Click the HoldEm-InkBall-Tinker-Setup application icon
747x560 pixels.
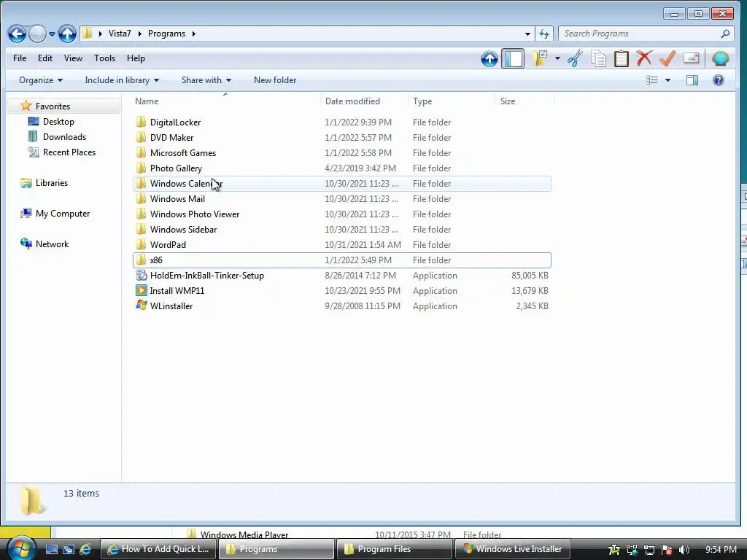141,275
